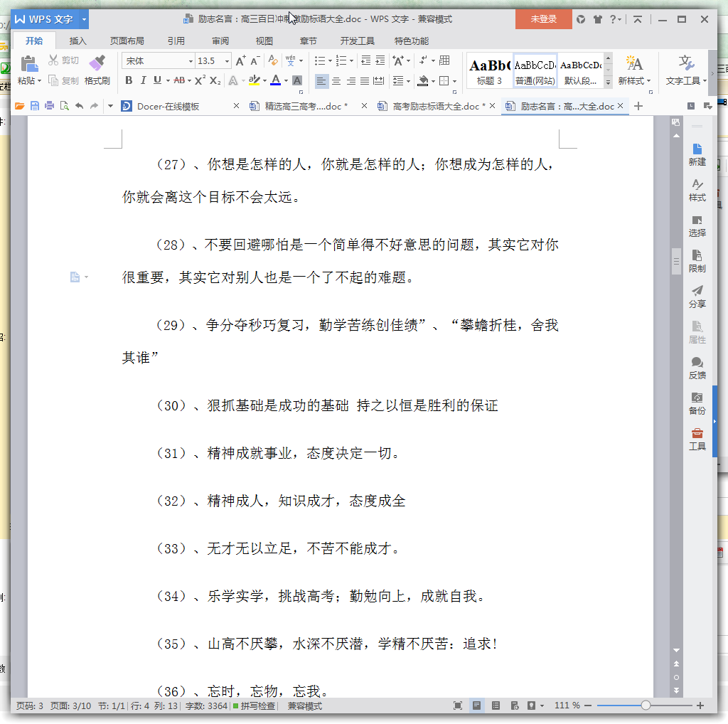Open the underline style dropdown arrow
Screen dimensions: 728x724
pyautogui.click(x=168, y=81)
